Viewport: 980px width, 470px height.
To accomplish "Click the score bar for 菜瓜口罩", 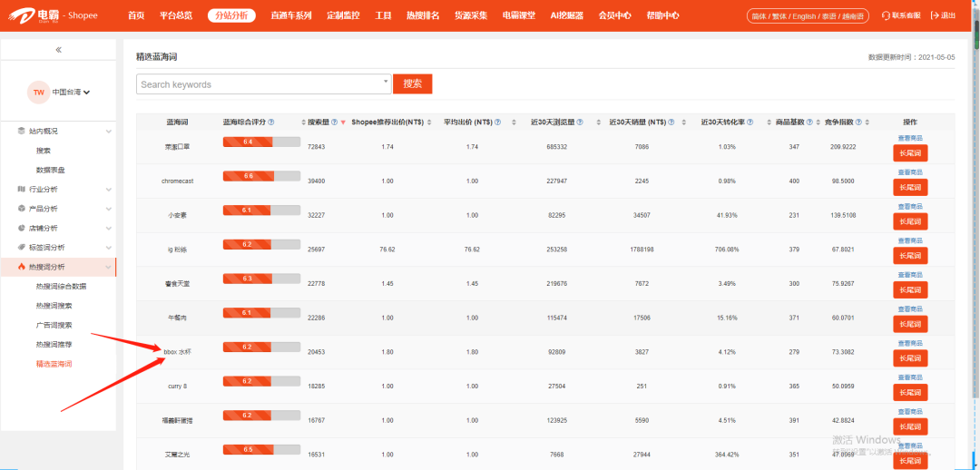I will click(261, 142).
